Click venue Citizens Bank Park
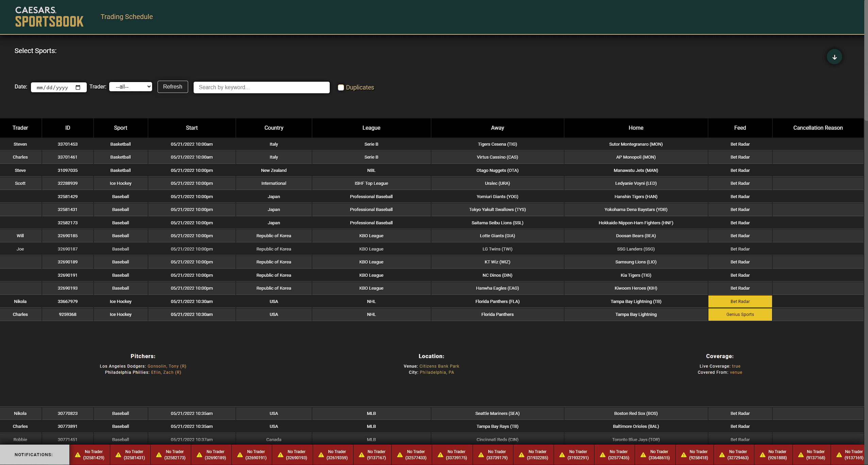 coord(439,366)
